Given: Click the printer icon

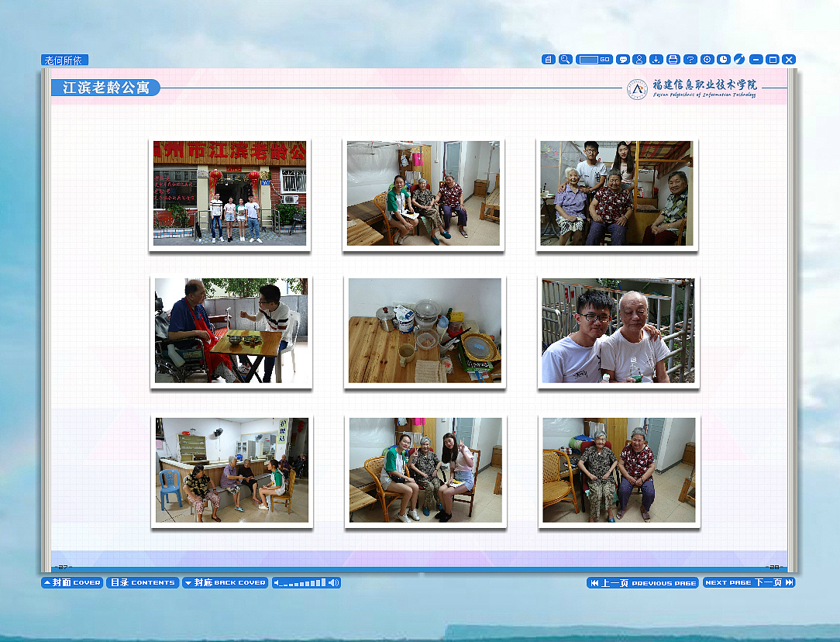Looking at the screenshot, I should (673, 60).
